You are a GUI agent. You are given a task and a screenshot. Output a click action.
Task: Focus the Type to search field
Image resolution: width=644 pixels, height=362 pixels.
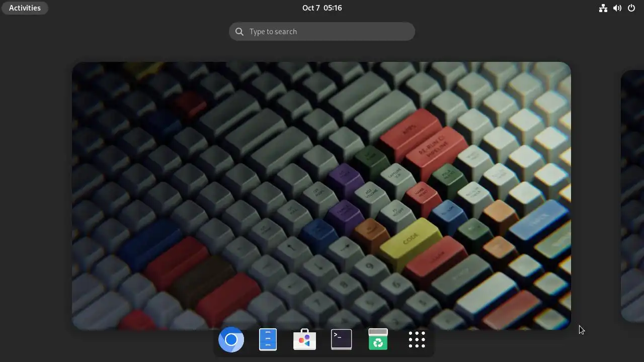pos(322,31)
